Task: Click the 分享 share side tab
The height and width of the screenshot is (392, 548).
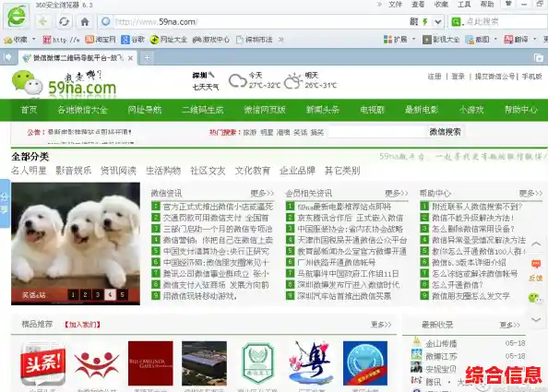Action: tap(5, 203)
